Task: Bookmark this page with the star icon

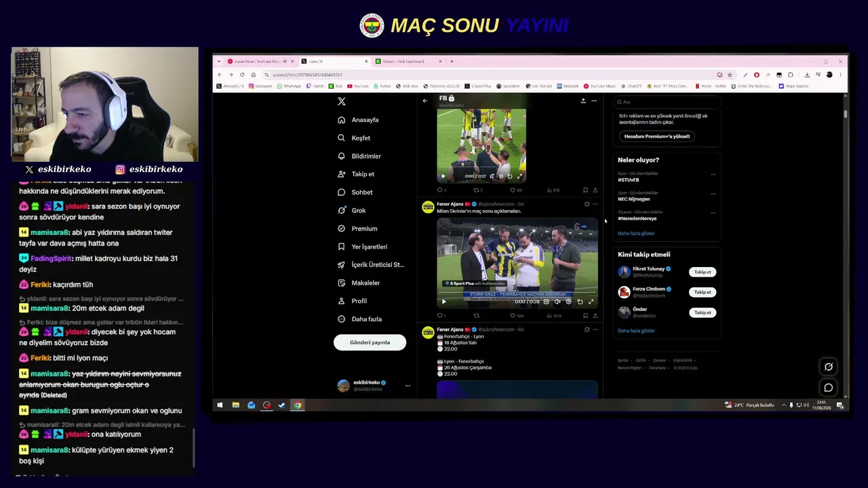Action: 730,75
